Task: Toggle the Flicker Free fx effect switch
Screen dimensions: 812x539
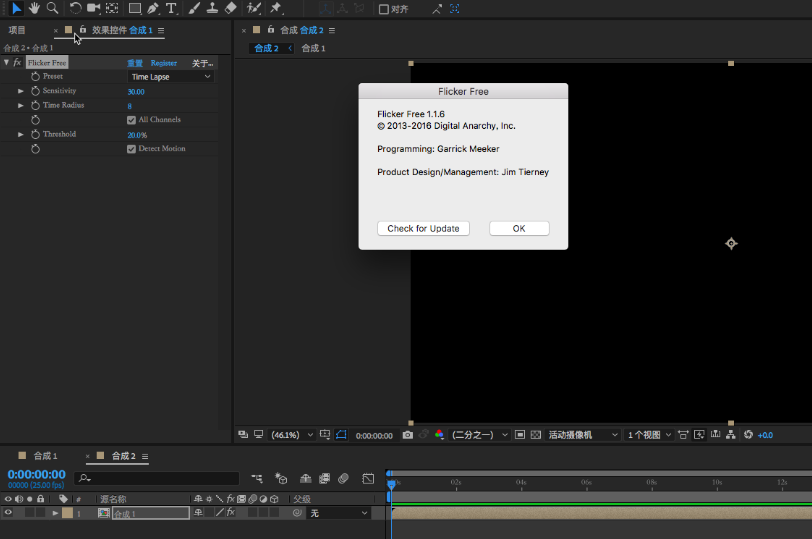Action: click(x=17, y=63)
